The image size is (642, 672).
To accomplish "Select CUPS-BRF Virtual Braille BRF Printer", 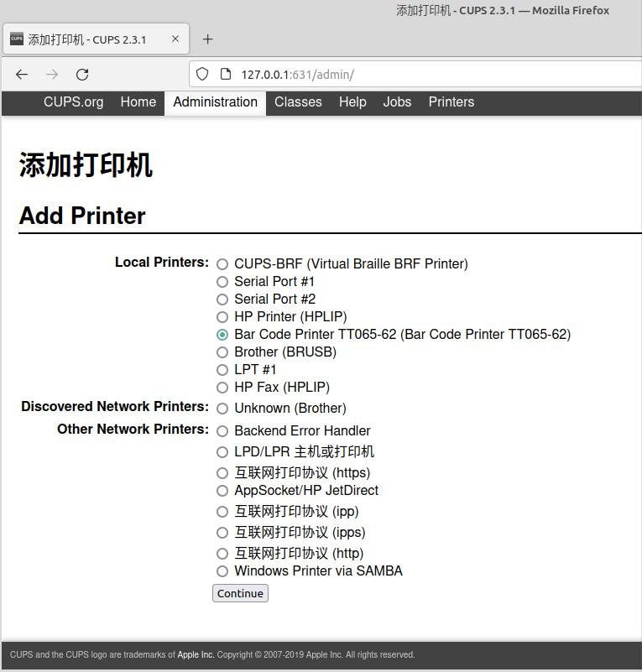I will coord(222,264).
